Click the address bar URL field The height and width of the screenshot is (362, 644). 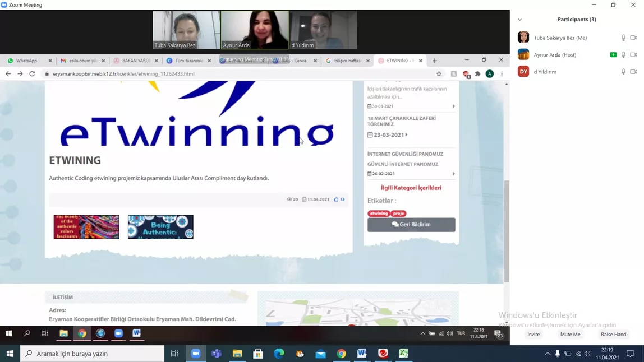(x=238, y=74)
